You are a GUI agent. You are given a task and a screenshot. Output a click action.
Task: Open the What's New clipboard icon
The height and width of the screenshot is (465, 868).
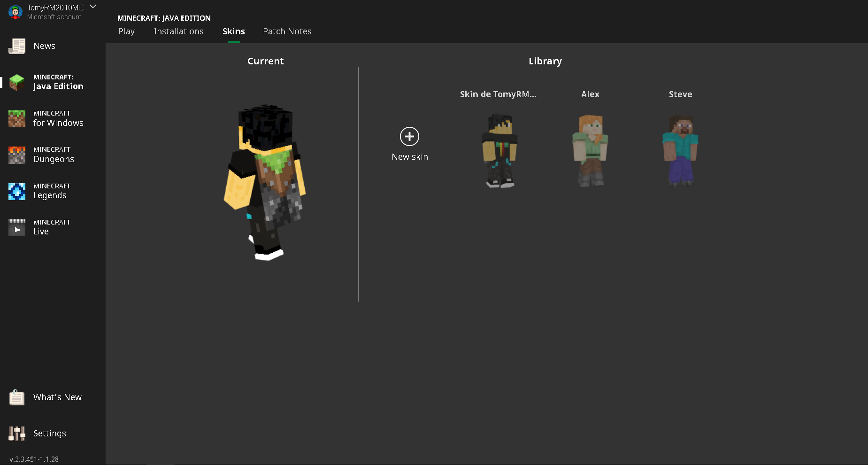17,397
